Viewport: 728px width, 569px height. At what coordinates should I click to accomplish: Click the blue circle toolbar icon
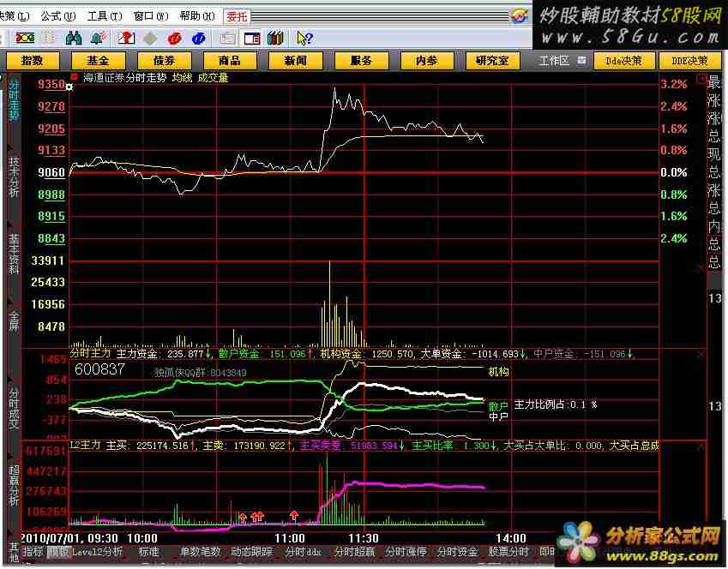tap(199, 39)
